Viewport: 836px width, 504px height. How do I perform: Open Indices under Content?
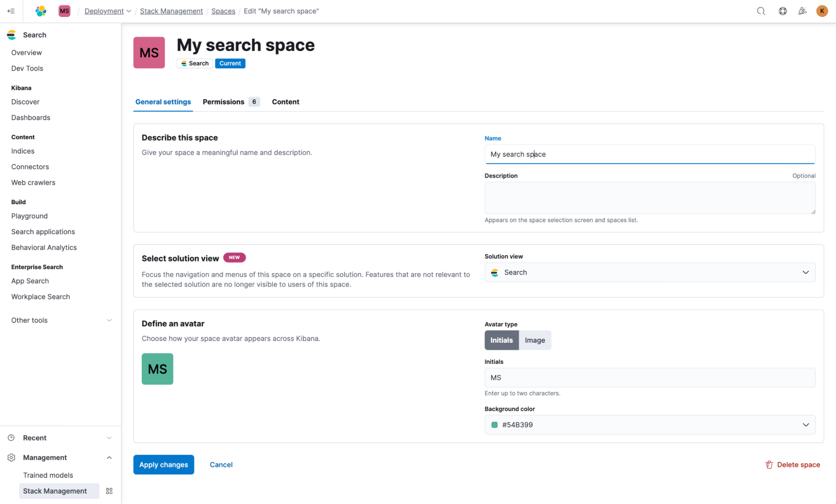23,151
